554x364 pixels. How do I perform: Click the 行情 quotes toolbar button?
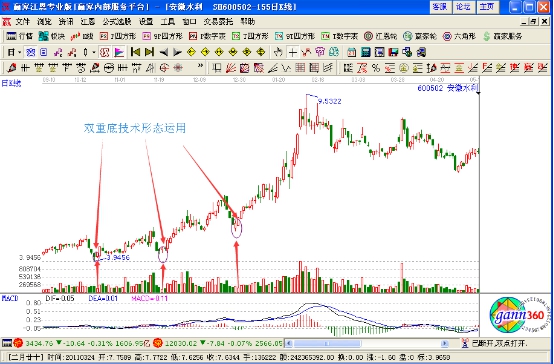(x=20, y=36)
